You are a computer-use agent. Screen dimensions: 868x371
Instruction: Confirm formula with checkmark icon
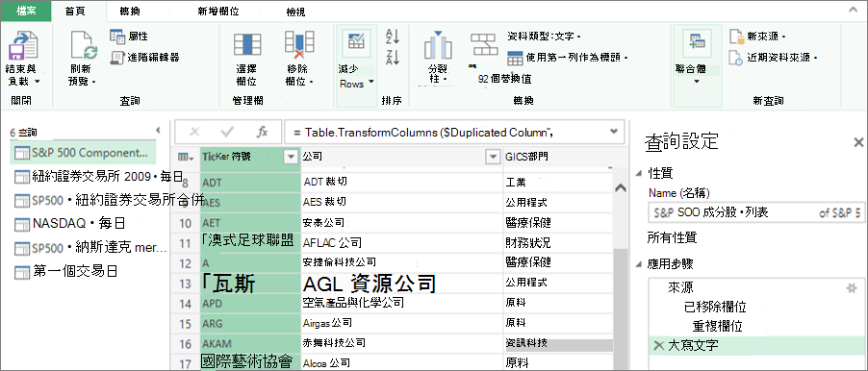click(x=227, y=132)
